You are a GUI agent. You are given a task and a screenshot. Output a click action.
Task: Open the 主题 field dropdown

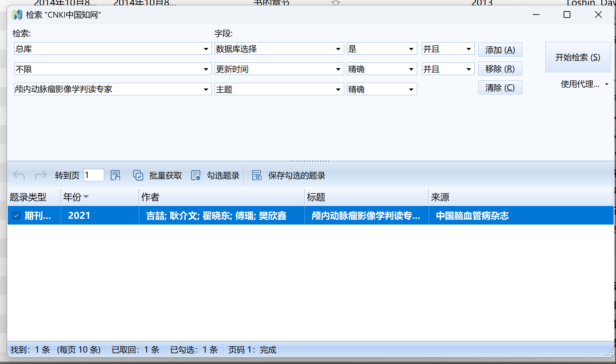coord(338,89)
